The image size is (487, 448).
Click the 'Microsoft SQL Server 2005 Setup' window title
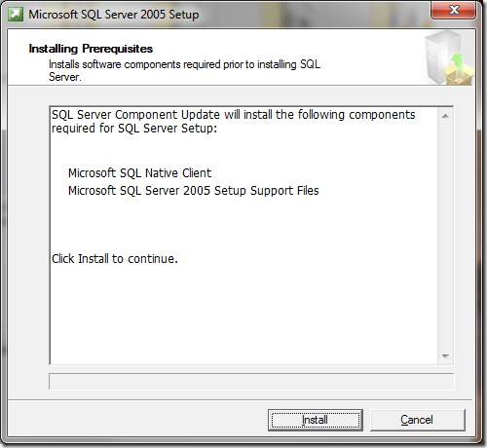pos(114,15)
